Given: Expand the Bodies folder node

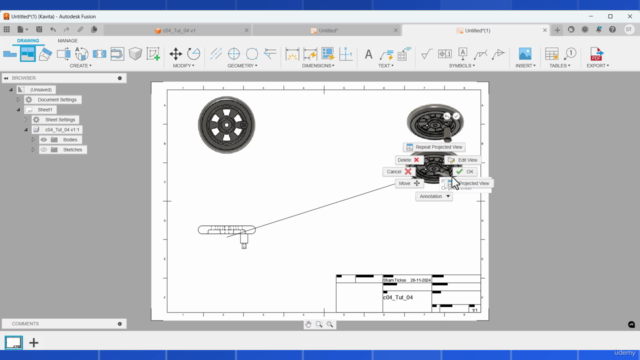Looking at the screenshot, I should (x=33, y=140).
